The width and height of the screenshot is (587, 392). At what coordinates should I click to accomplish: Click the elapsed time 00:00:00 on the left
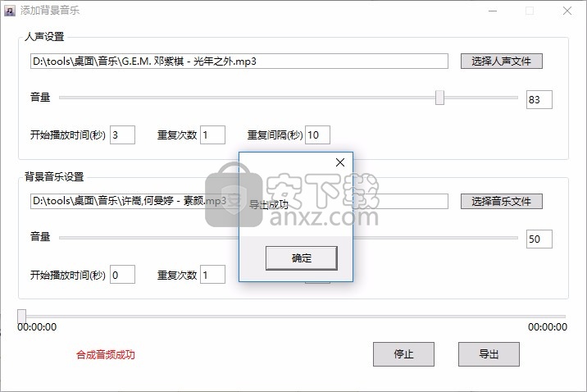pyautogui.click(x=37, y=327)
